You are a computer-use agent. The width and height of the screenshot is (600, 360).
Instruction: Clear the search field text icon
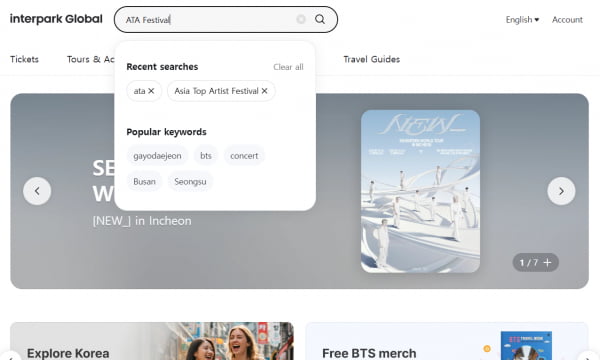tap(301, 19)
